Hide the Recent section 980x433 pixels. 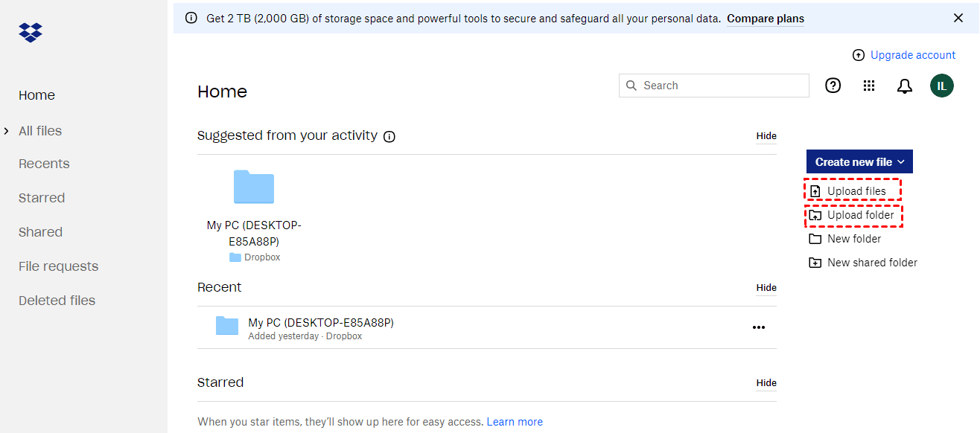(766, 288)
